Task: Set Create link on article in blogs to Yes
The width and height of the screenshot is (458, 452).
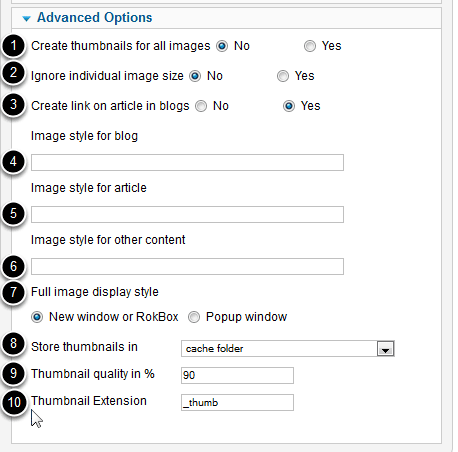Action: pyautogui.click(x=289, y=106)
